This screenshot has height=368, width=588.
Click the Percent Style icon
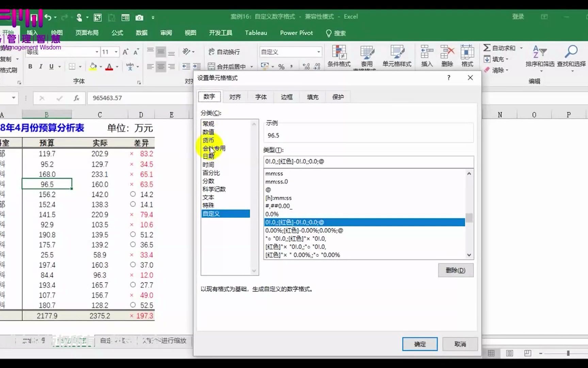pyautogui.click(x=281, y=66)
